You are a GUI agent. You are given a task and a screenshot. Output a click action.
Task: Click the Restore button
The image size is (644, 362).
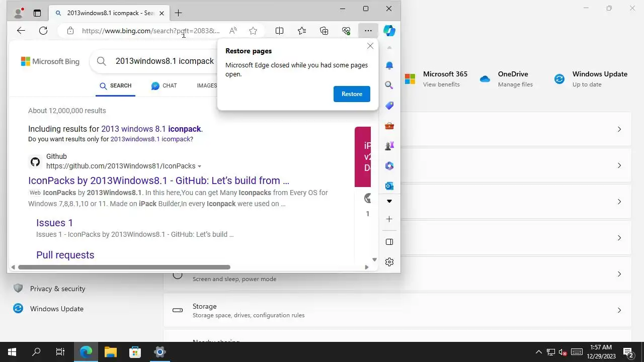[352, 94]
